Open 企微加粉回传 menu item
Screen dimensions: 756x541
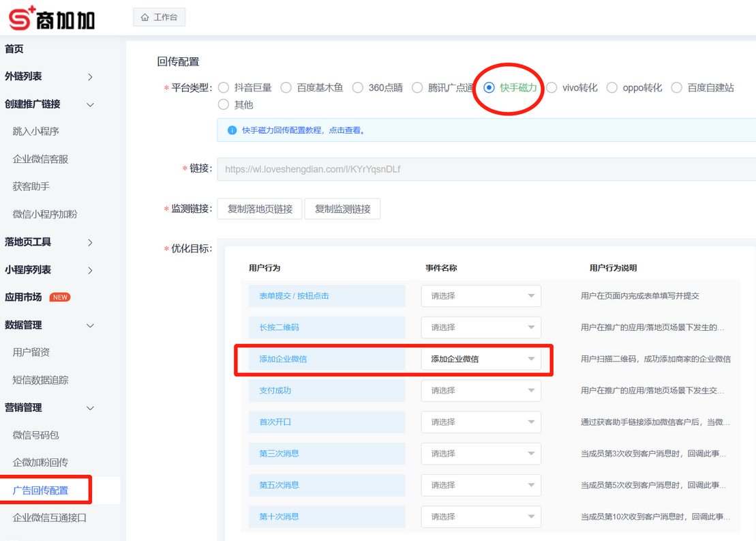pos(40,463)
